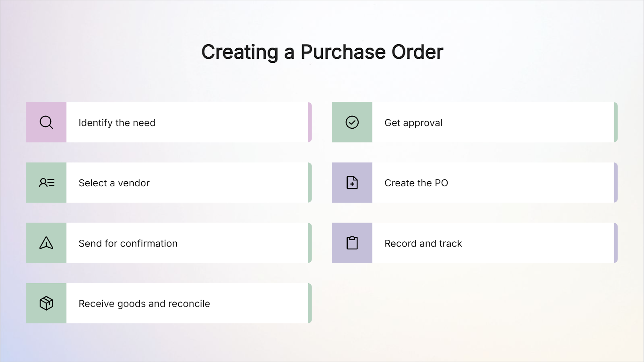644x362 pixels.
Task: Click lavender accent bar of Record card
Action: point(616,243)
